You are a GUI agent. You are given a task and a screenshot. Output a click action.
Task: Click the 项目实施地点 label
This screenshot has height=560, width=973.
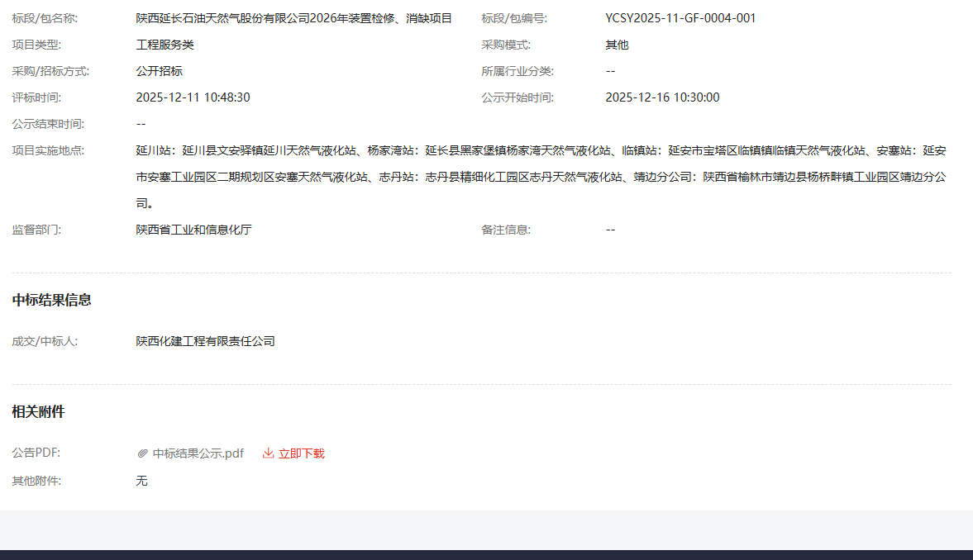click(x=48, y=150)
